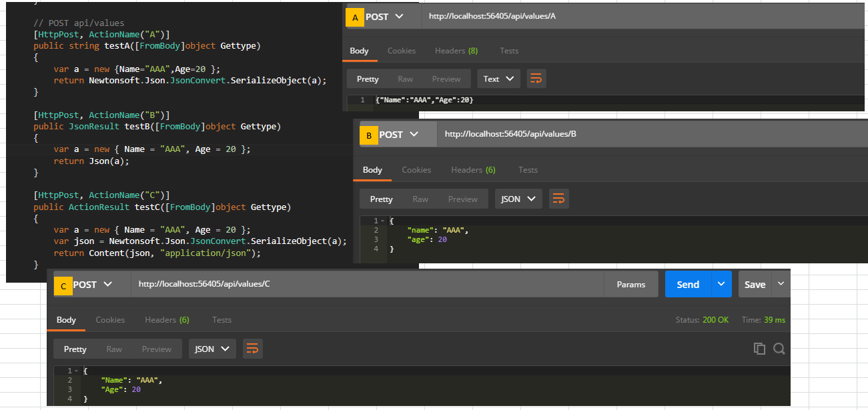Click the "// POST api/values" comment in code
This screenshot has height=410, width=868.
(x=79, y=23)
